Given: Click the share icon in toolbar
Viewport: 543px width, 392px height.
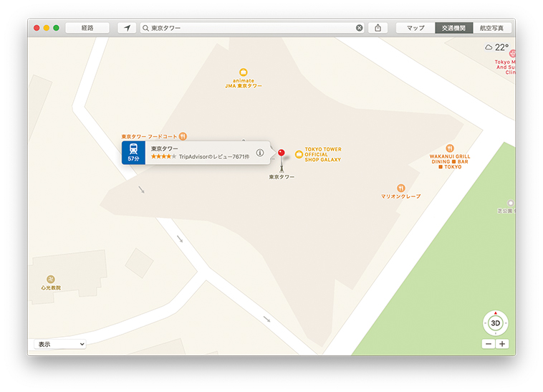Looking at the screenshot, I should click(378, 28).
